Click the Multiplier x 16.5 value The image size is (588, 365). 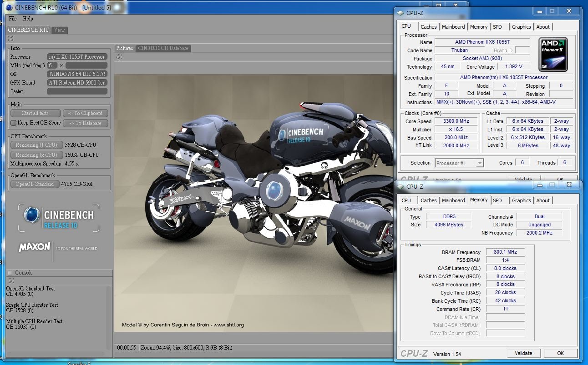tap(456, 130)
